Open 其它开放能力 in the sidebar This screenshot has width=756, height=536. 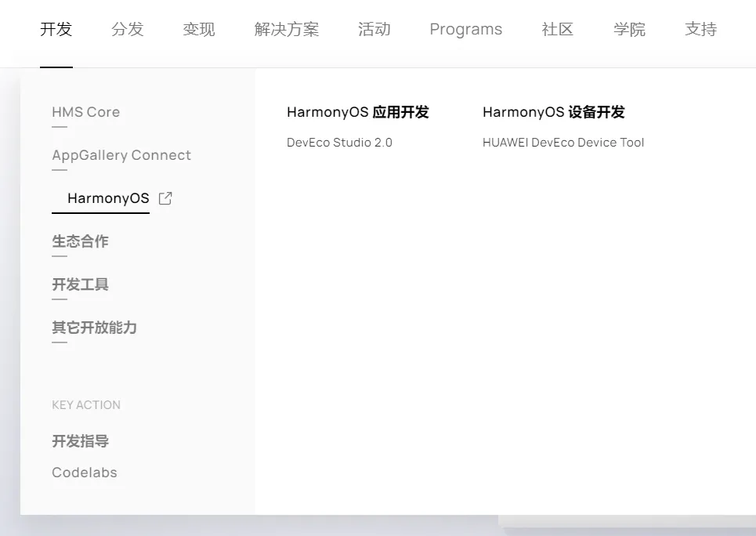click(94, 327)
